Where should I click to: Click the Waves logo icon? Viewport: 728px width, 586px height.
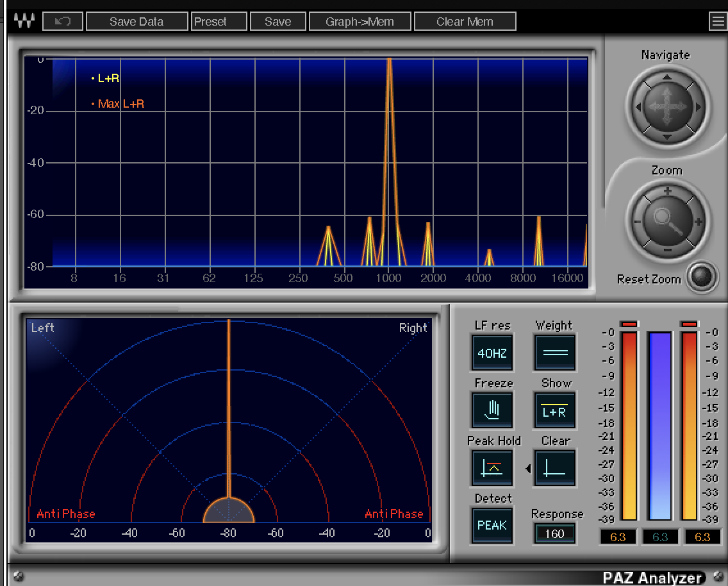[24, 21]
